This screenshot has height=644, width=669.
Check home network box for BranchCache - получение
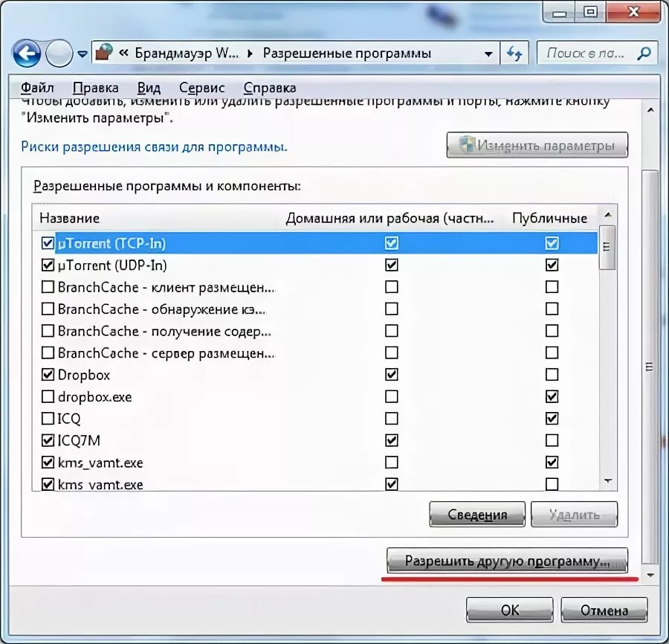[392, 331]
